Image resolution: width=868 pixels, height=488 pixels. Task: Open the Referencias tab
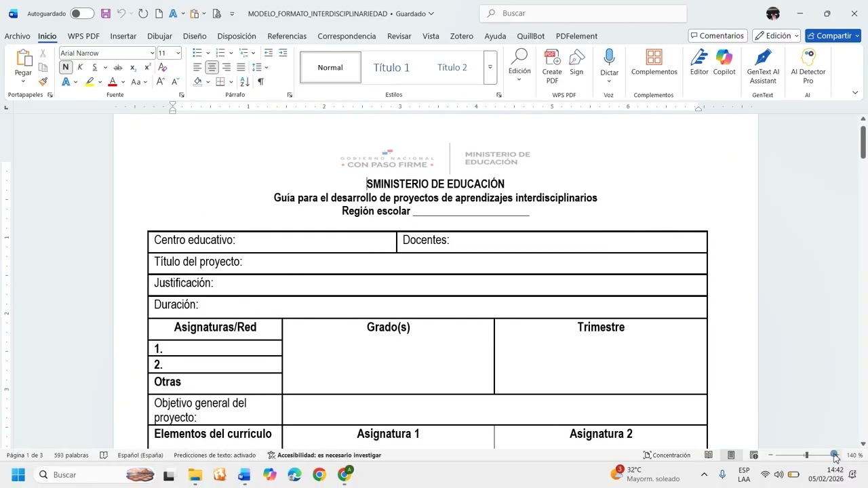287,36
